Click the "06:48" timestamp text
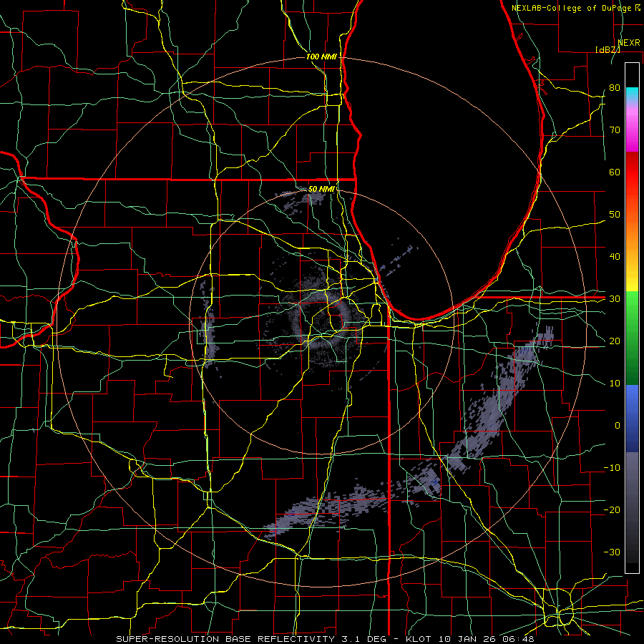Image resolution: width=644 pixels, height=644 pixels. (517, 639)
